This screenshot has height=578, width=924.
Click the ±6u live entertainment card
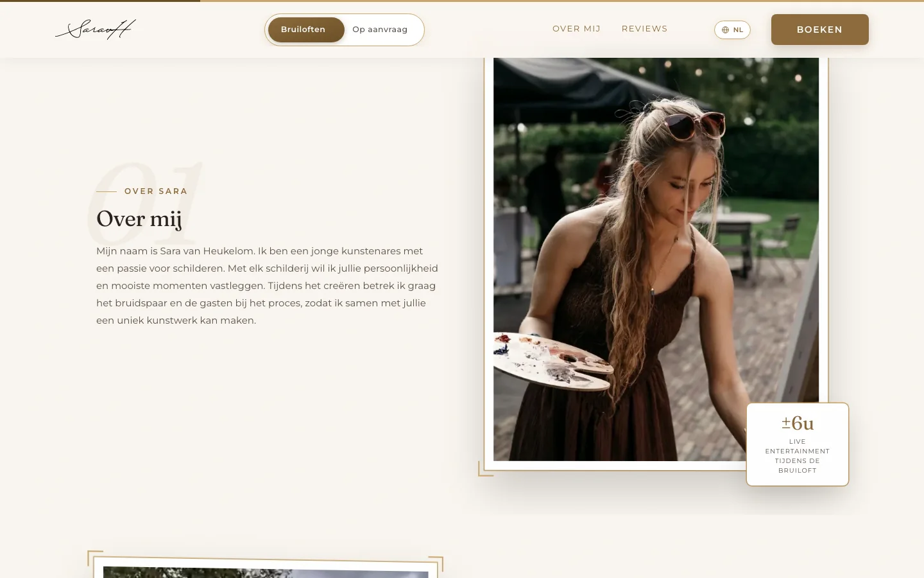(x=798, y=444)
